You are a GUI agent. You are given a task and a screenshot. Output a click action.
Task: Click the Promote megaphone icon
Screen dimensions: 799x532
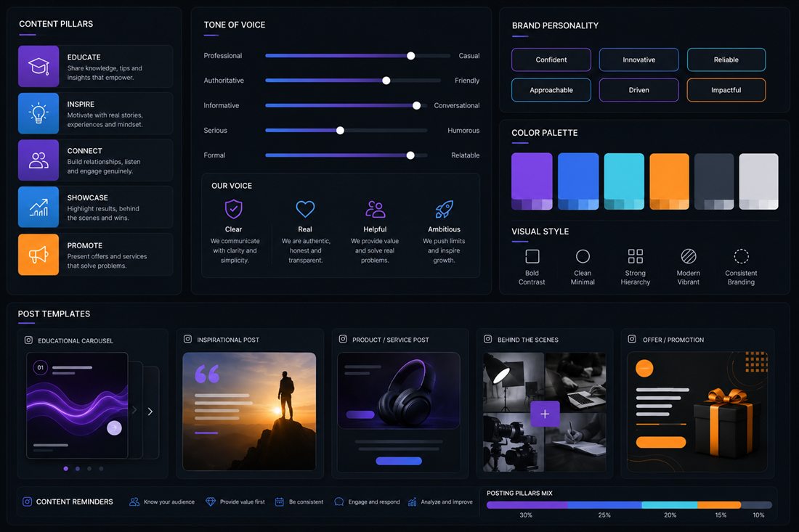[38, 255]
